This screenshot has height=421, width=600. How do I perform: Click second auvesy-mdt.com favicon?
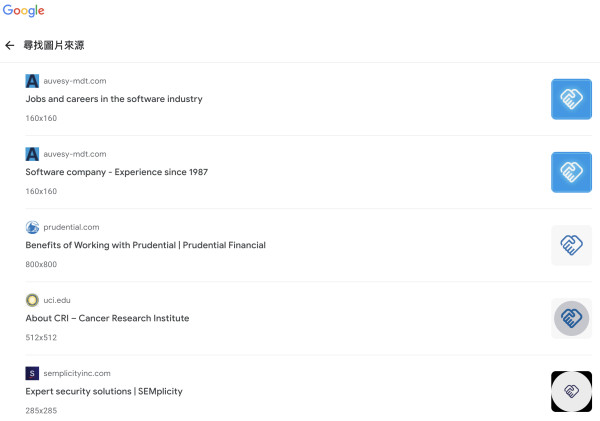(32, 154)
